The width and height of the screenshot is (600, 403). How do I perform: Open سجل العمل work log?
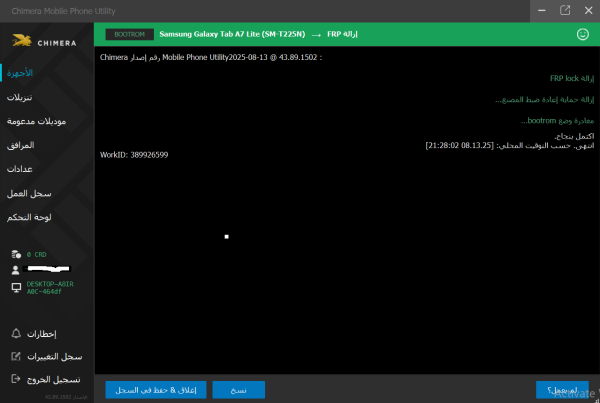[29, 193]
